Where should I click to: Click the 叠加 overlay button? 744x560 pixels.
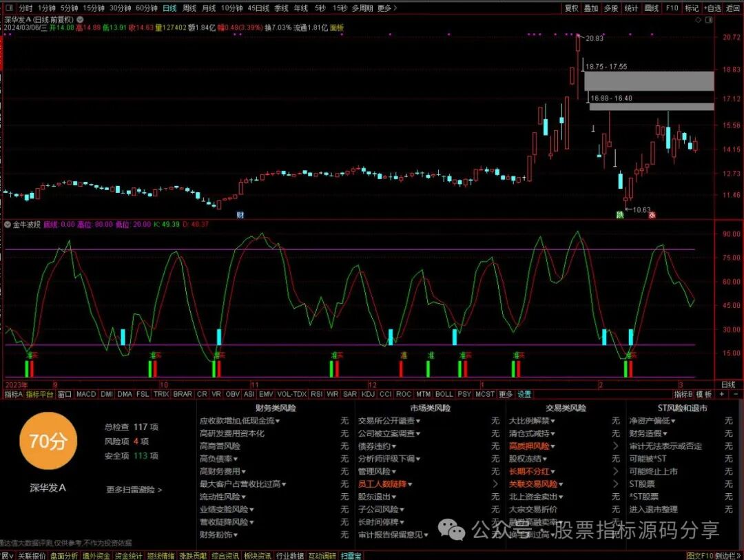[x=591, y=8]
